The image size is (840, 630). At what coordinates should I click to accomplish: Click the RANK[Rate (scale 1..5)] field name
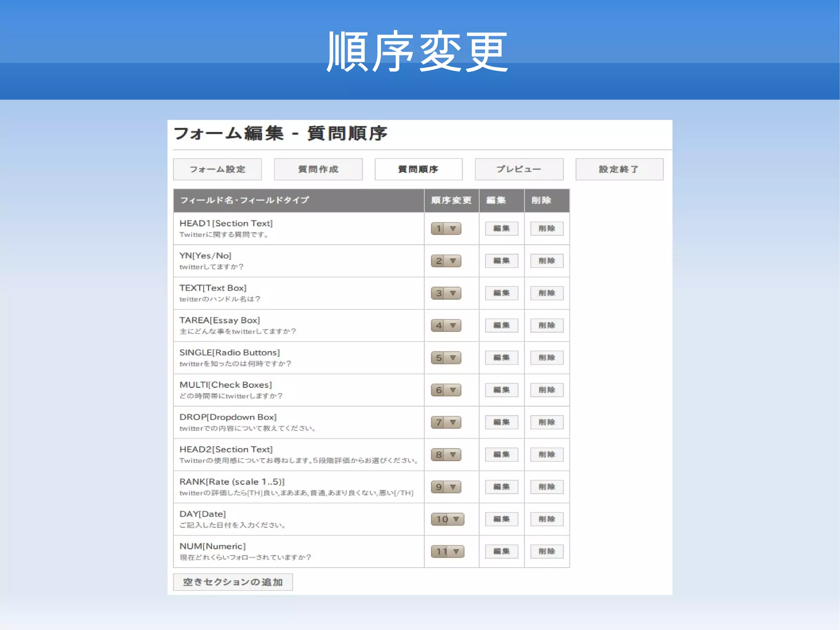[x=232, y=482]
